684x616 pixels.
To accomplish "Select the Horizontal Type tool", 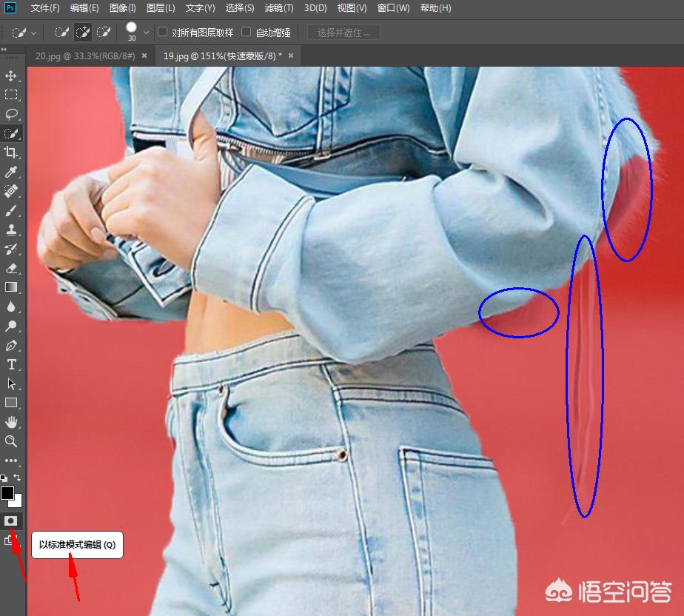I will (10, 364).
